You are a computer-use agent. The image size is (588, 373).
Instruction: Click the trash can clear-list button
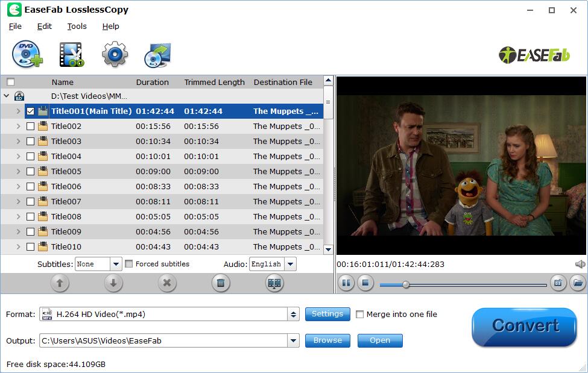(221, 283)
